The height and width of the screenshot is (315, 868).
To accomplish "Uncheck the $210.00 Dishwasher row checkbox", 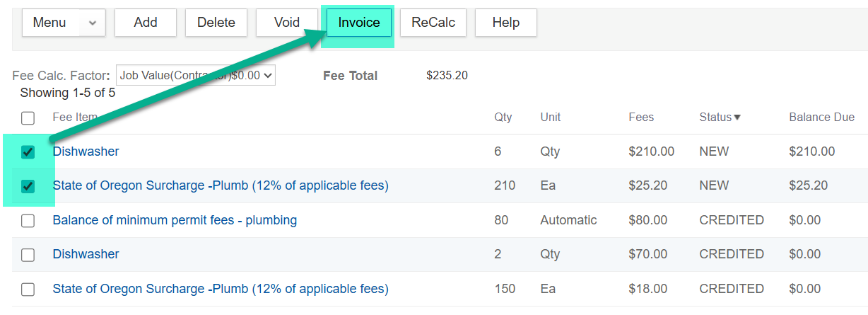I will [x=28, y=152].
